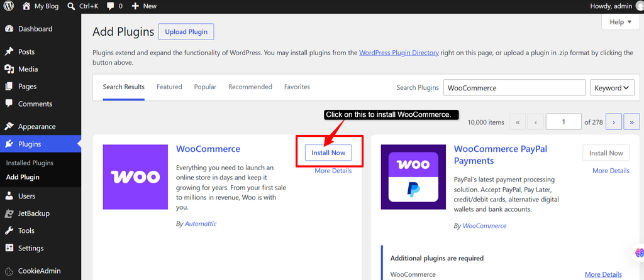The width and height of the screenshot is (644, 280).
Task: Open More Details for PayPal Payments
Action: pyautogui.click(x=611, y=171)
